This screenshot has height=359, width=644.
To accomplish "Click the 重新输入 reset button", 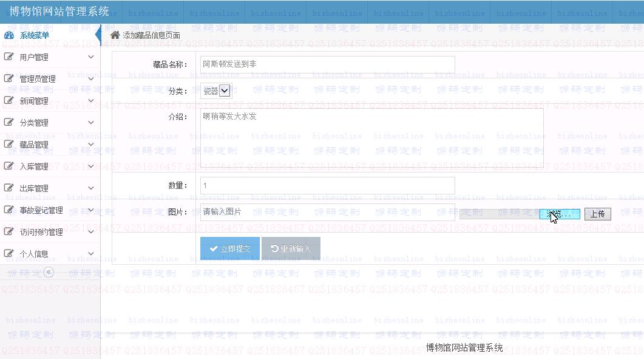I will coord(291,248).
